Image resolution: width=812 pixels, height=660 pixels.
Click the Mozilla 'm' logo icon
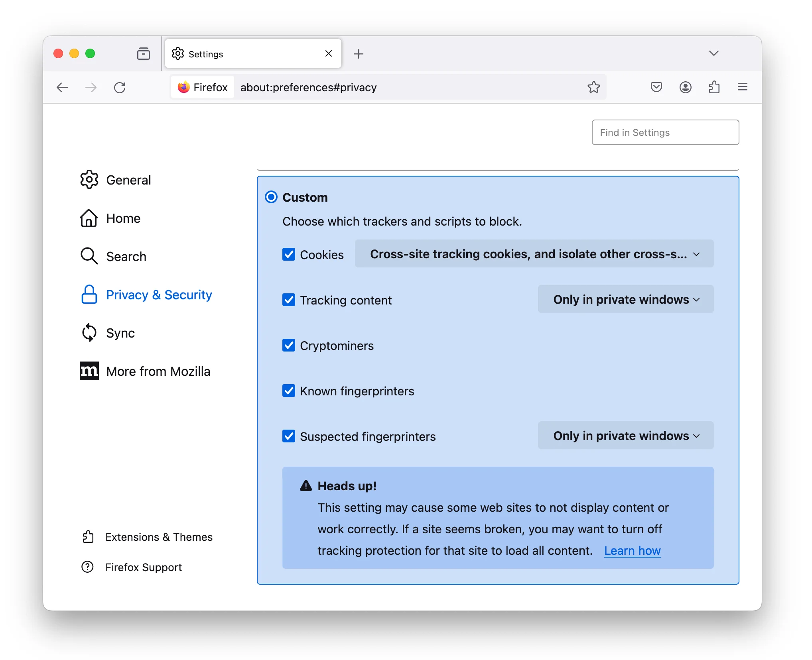(x=89, y=371)
